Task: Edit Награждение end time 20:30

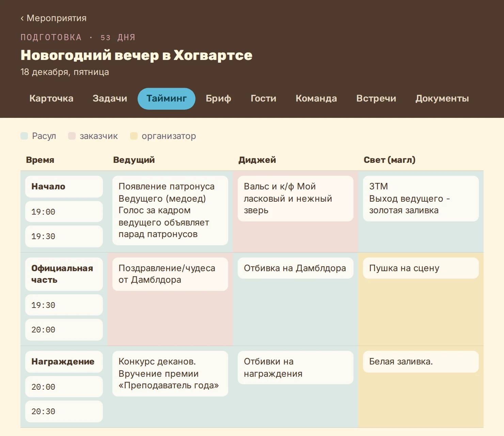Action: click(64, 411)
